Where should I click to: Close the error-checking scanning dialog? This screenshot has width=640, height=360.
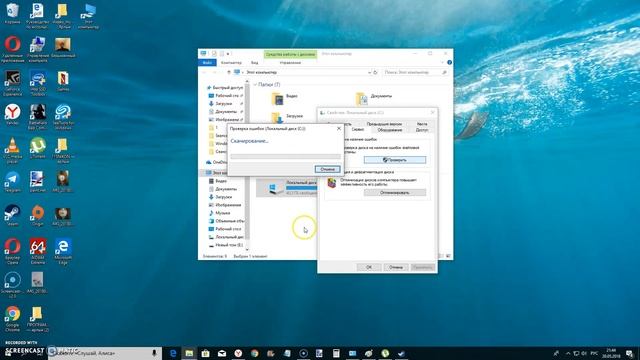point(339,128)
